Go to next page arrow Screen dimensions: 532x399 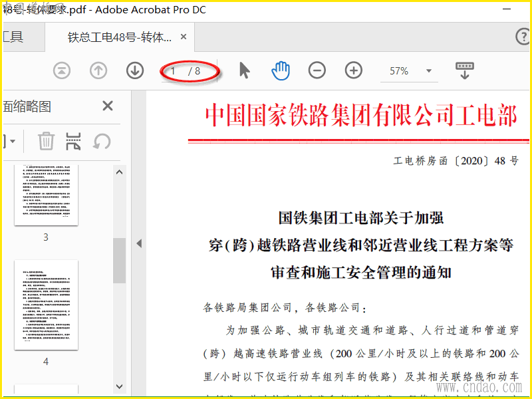135,71
